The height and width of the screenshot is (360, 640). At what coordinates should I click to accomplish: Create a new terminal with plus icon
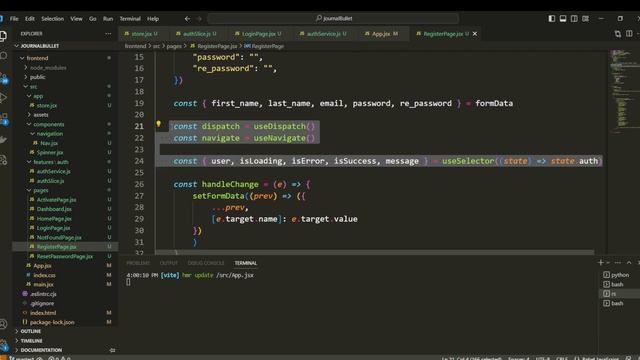coord(600,262)
